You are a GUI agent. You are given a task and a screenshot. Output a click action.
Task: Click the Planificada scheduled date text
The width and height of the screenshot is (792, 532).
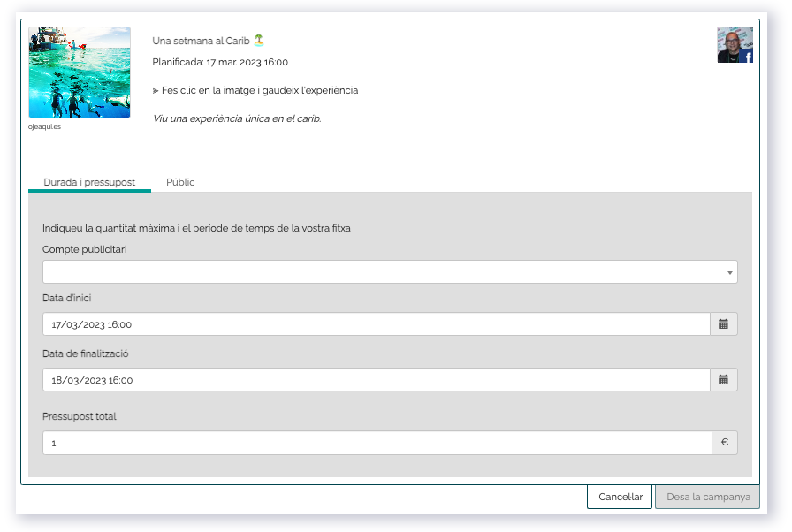[x=220, y=63]
